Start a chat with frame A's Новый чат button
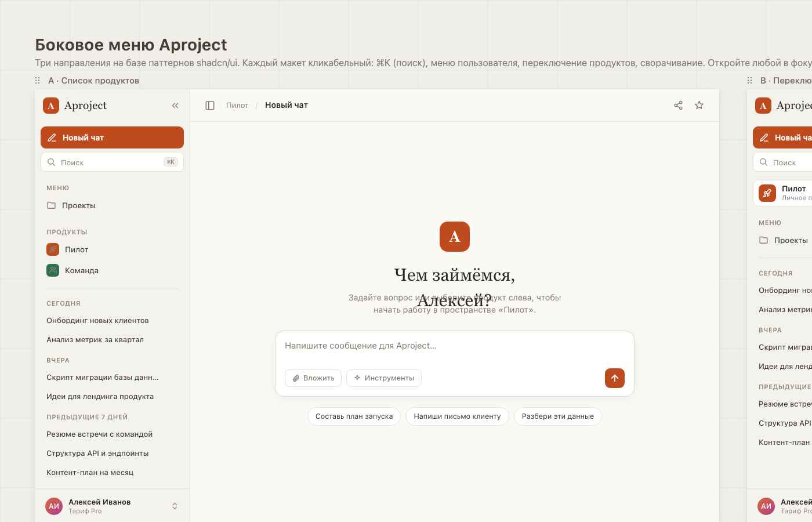Viewport: 812px width, 522px height. tap(112, 137)
